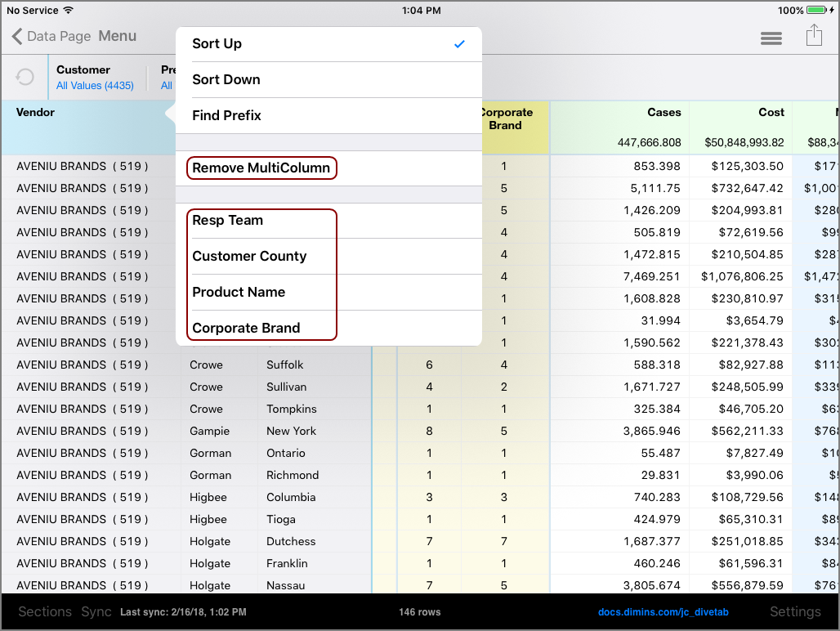The width and height of the screenshot is (840, 631).
Task: Toggle Customer County column option
Action: [x=261, y=257]
